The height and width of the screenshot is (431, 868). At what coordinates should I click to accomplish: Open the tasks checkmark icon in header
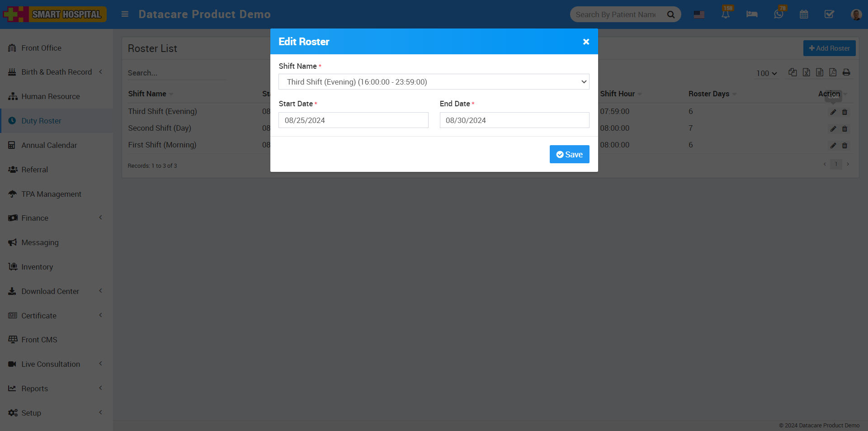(x=829, y=14)
